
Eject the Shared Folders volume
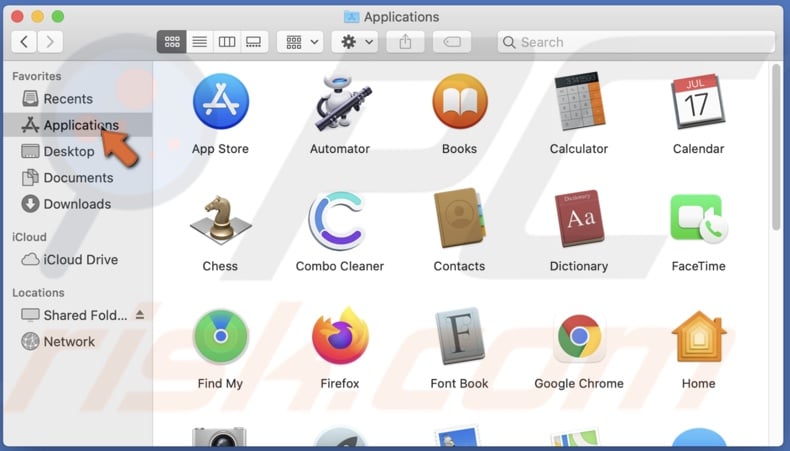(x=140, y=315)
